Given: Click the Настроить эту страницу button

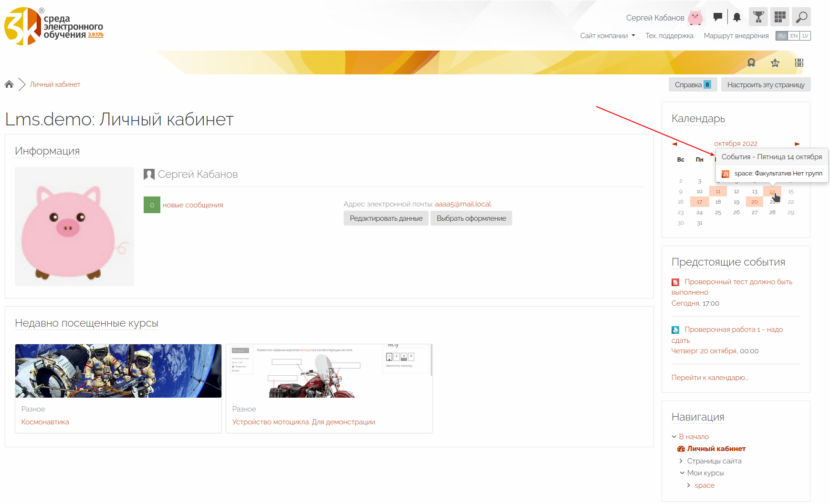Looking at the screenshot, I should pyautogui.click(x=766, y=84).
